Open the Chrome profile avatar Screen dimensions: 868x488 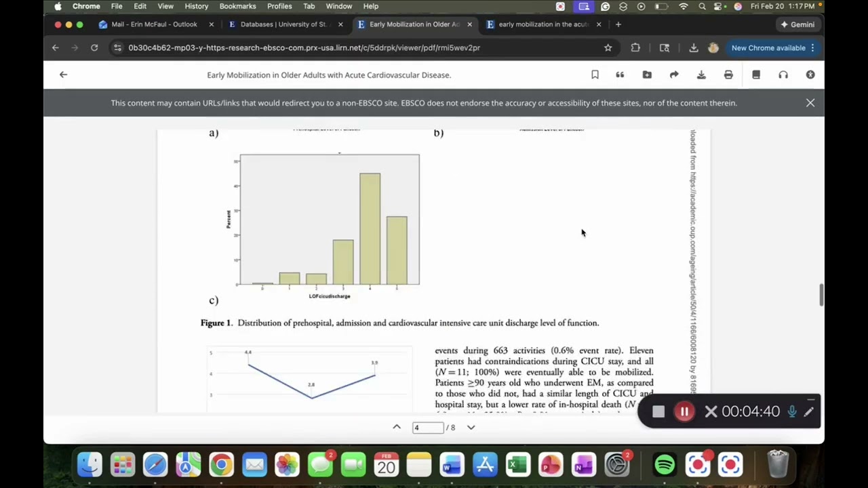click(713, 47)
